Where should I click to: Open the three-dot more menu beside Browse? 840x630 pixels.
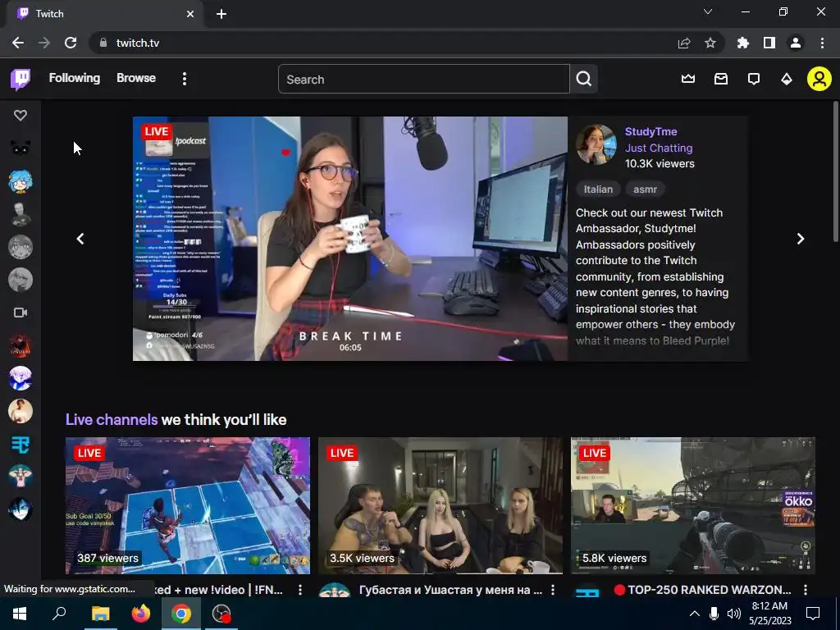pyautogui.click(x=185, y=79)
